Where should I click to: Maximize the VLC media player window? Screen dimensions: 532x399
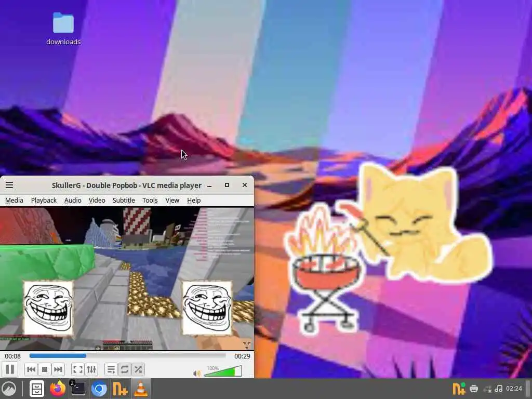tap(227, 185)
